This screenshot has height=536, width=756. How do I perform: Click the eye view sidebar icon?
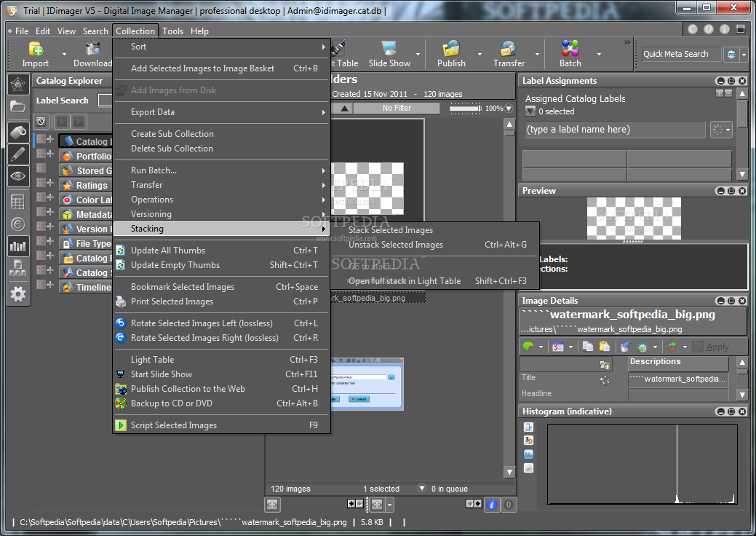coord(18,176)
